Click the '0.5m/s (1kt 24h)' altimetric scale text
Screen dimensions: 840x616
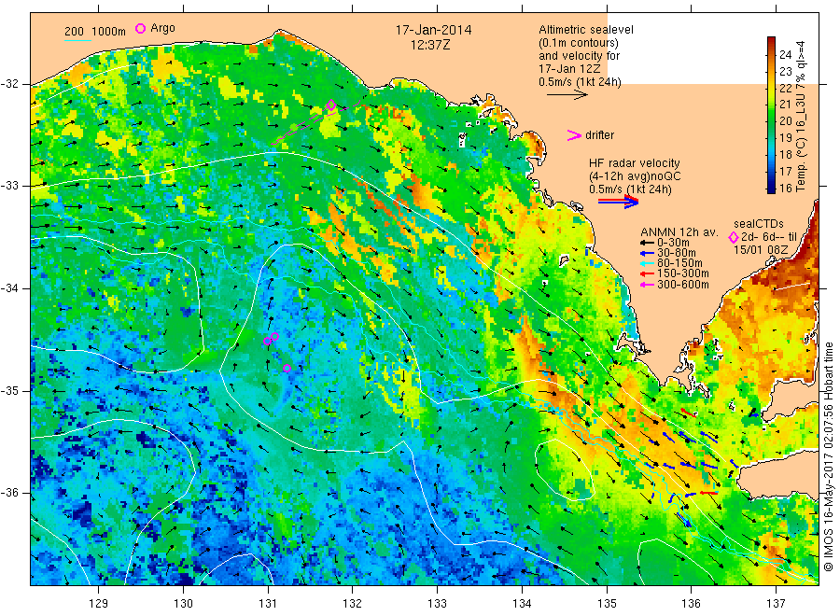[x=581, y=82]
